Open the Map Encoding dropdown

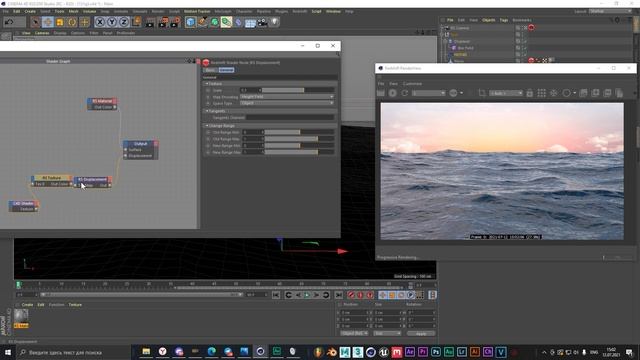click(287, 97)
